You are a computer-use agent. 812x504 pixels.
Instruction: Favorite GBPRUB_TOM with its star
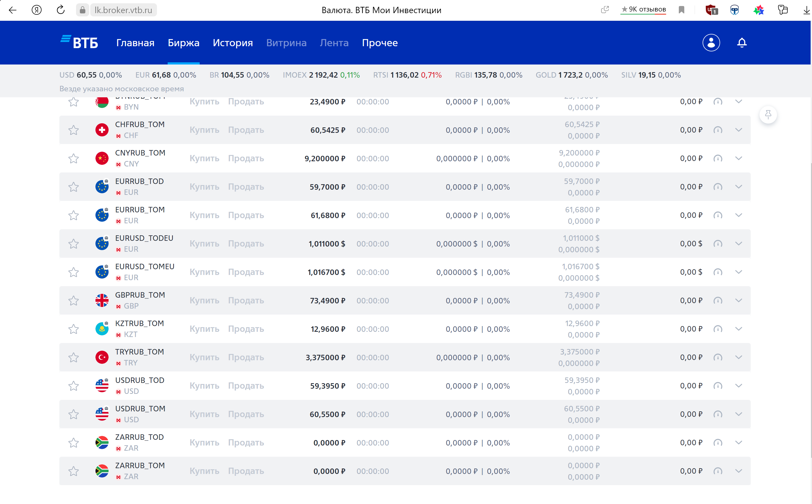(73, 300)
